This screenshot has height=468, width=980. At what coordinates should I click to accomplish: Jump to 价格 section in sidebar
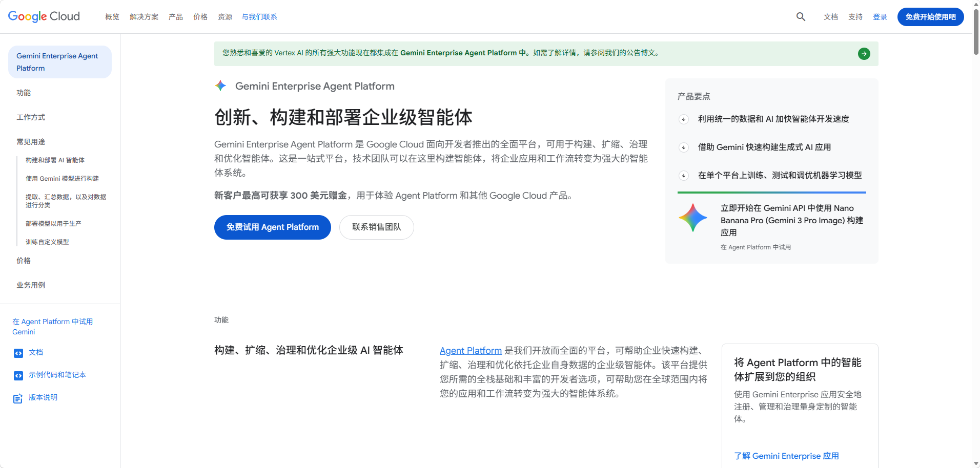tap(24, 261)
